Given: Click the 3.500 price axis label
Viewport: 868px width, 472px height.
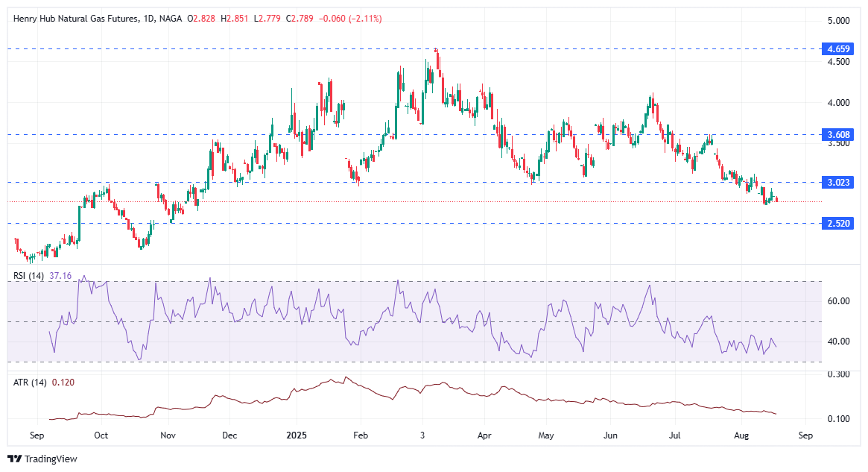Looking at the screenshot, I should click(839, 143).
